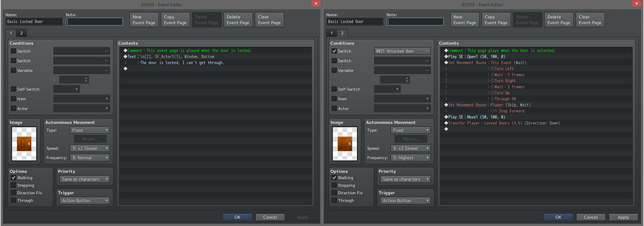This screenshot has width=644, height=226.
Task: Open the Frequency dropdown showing '5: Highest'
Action: 410,158
